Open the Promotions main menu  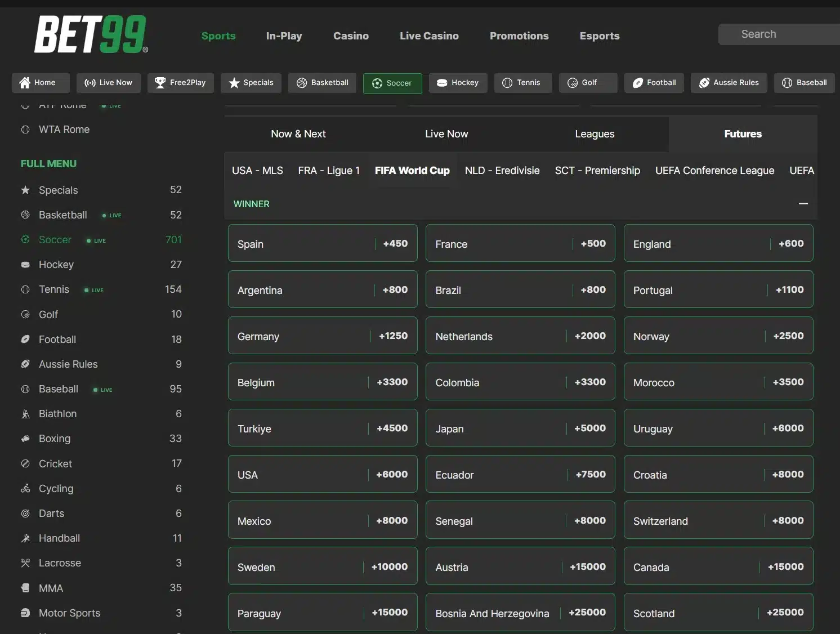[519, 35]
